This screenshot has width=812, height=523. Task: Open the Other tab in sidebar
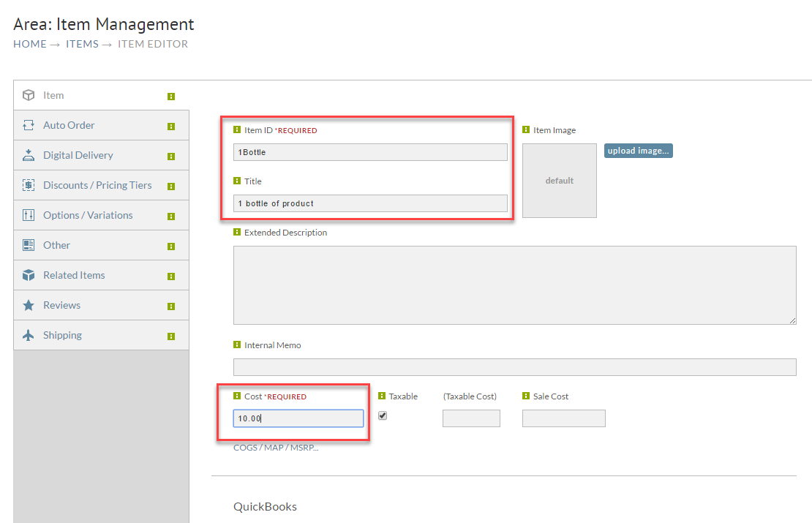pyautogui.click(x=101, y=246)
